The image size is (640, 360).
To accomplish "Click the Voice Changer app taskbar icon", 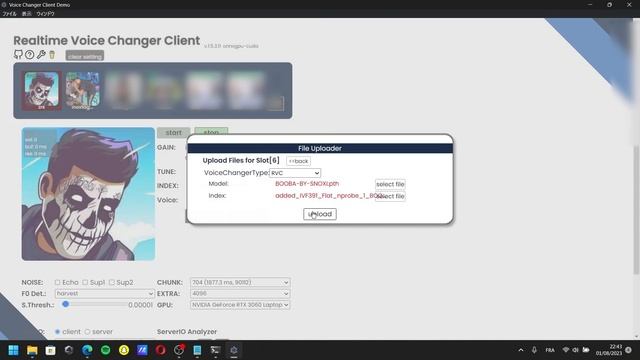I will click(x=234, y=350).
